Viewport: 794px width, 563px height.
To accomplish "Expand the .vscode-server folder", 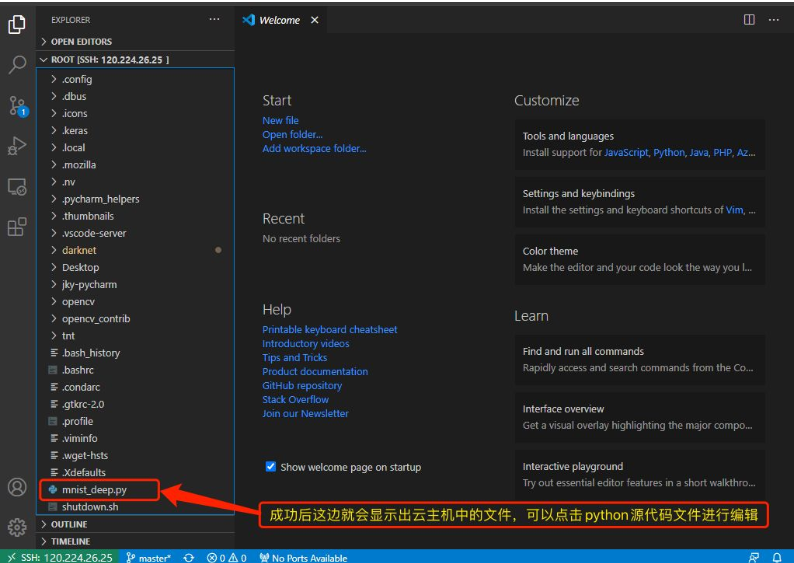I will click(135, 233).
